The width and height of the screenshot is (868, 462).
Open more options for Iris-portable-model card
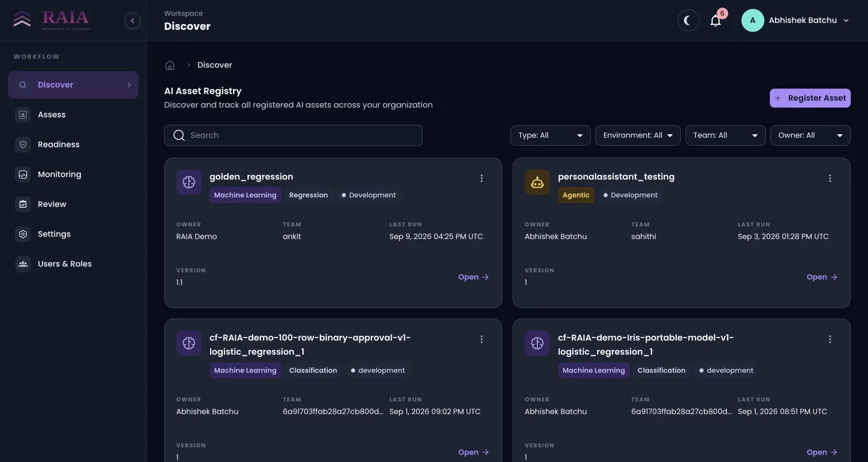[830, 339]
